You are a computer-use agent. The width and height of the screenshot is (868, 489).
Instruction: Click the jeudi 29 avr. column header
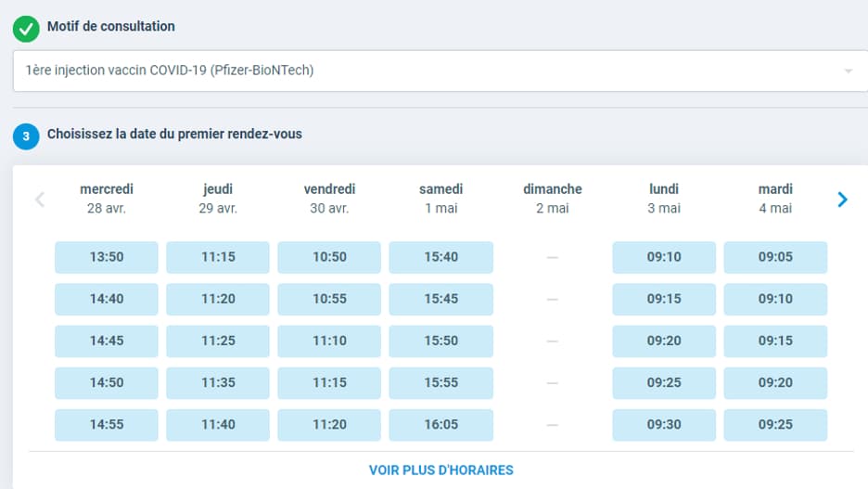click(x=218, y=199)
